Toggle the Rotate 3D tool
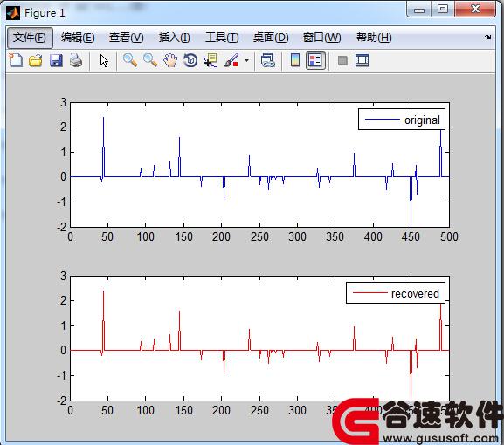 (x=190, y=60)
